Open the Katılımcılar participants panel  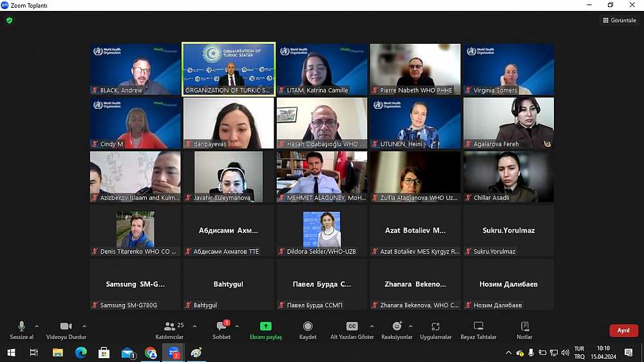tap(170, 330)
